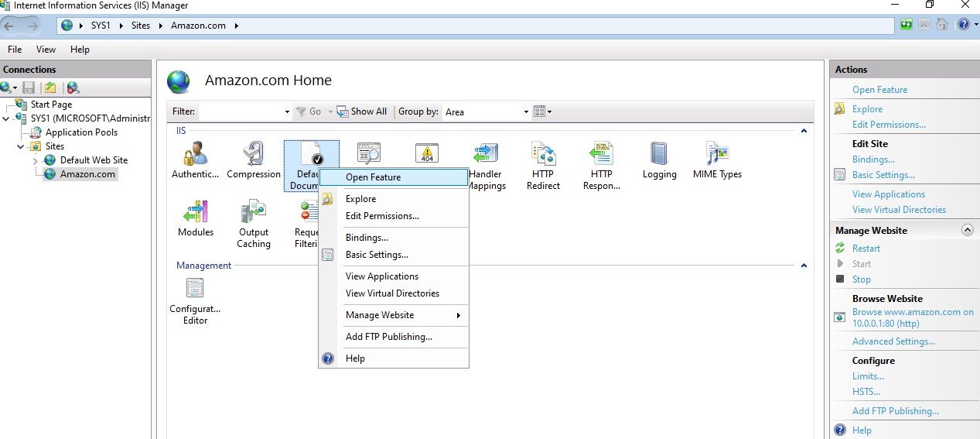The height and width of the screenshot is (439, 980).
Task: Click the HSTS link
Action: [866, 392]
